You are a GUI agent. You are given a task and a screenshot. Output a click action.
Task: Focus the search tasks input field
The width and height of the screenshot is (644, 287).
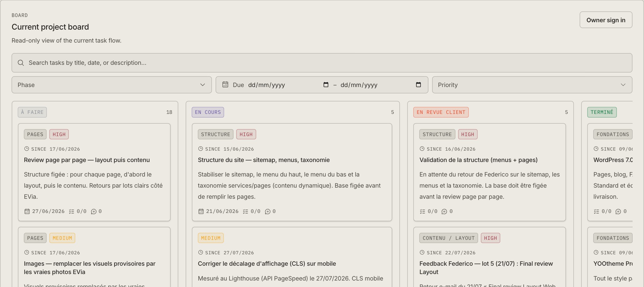click(322, 63)
